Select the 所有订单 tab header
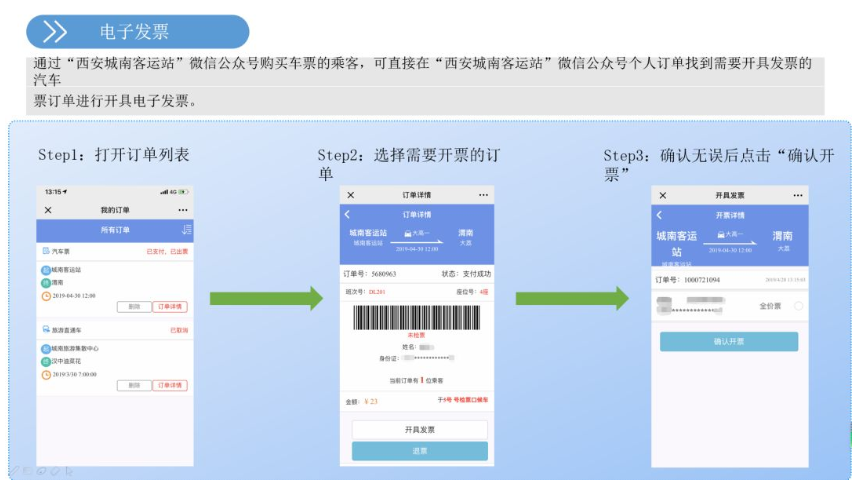 115,230
